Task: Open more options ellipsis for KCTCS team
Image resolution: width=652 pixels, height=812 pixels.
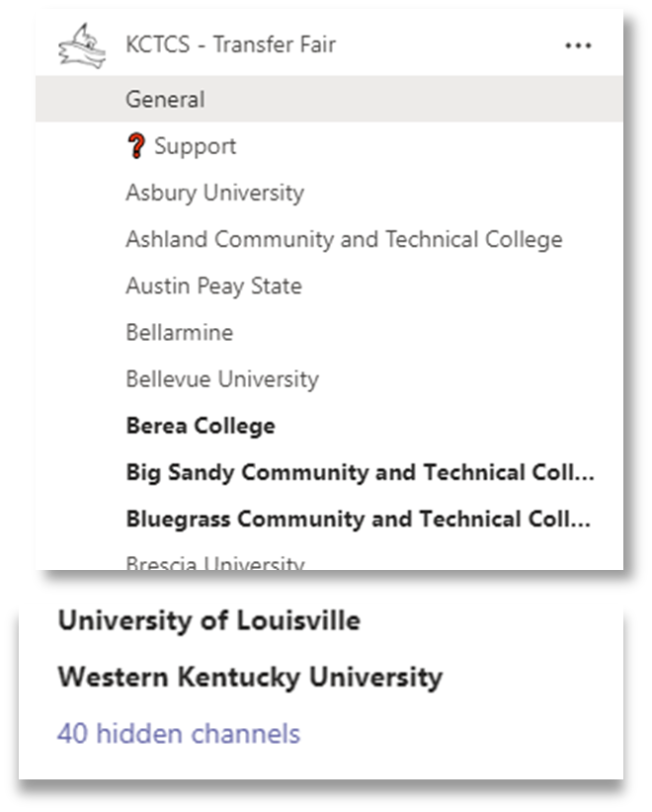Action: [x=578, y=45]
